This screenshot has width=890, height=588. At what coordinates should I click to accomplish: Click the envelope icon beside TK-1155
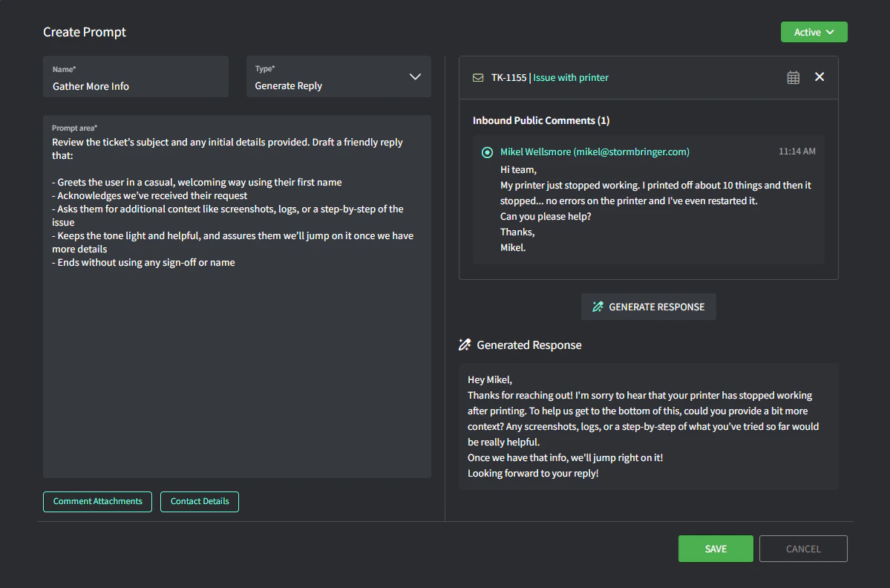(x=478, y=78)
